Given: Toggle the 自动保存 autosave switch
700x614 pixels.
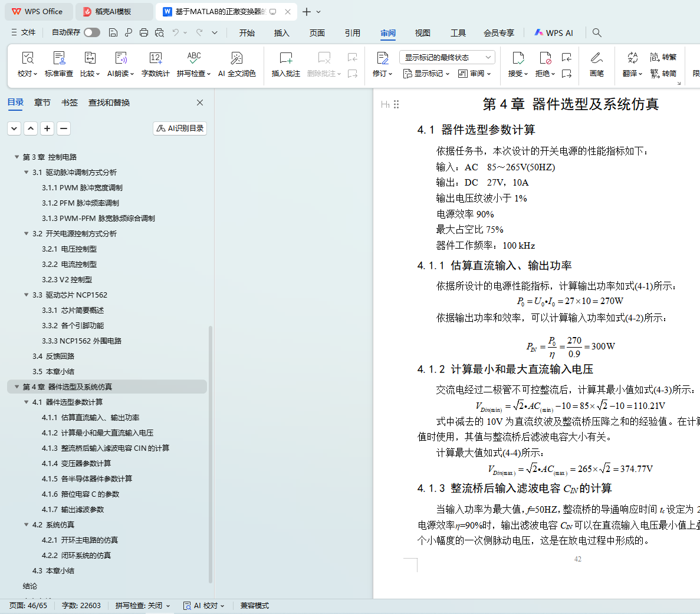Looking at the screenshot, I should point(91,32).
